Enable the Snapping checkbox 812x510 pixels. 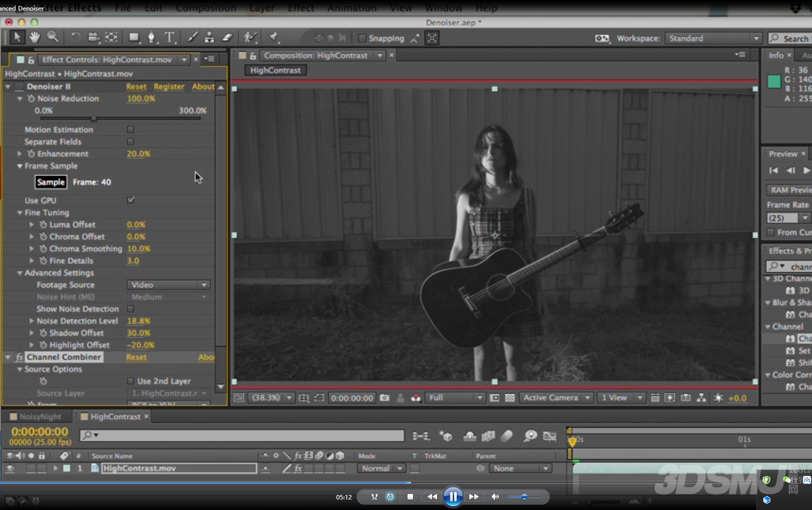pyautogui.click(x=362, y=38)
